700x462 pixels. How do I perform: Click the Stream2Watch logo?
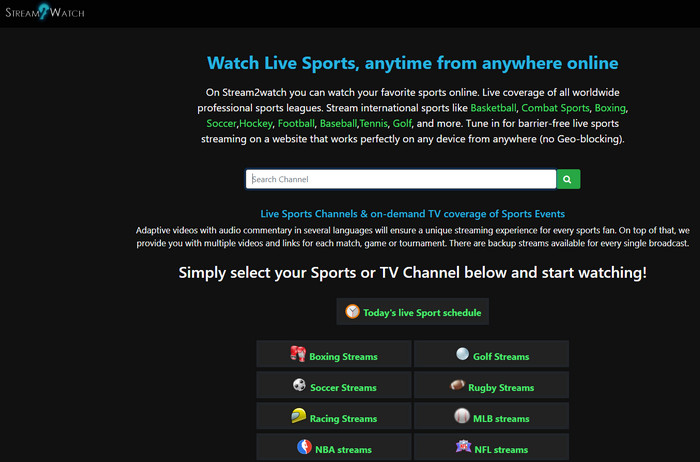(x=45, y=12)
